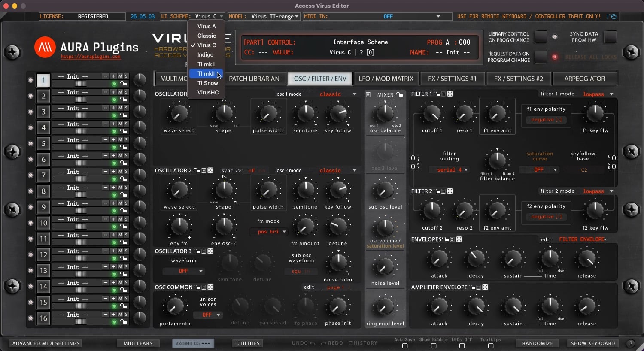Toggle Request Data on Program Change

click(541, 57)
